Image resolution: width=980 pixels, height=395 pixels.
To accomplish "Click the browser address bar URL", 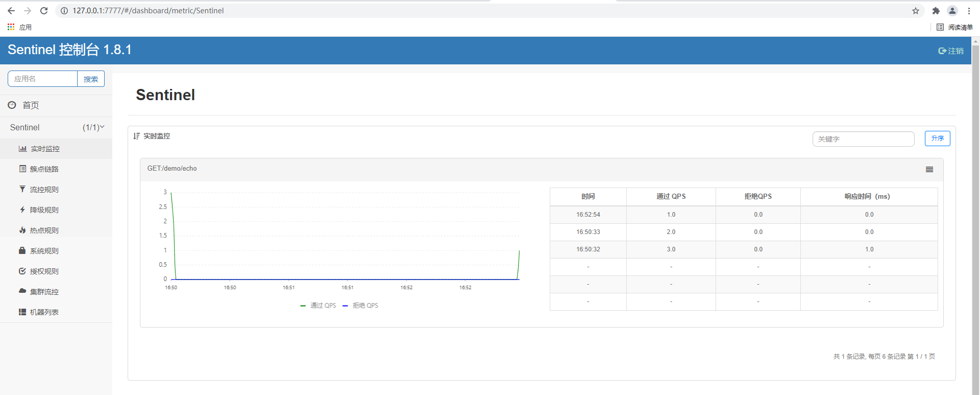I will [148, 11].
